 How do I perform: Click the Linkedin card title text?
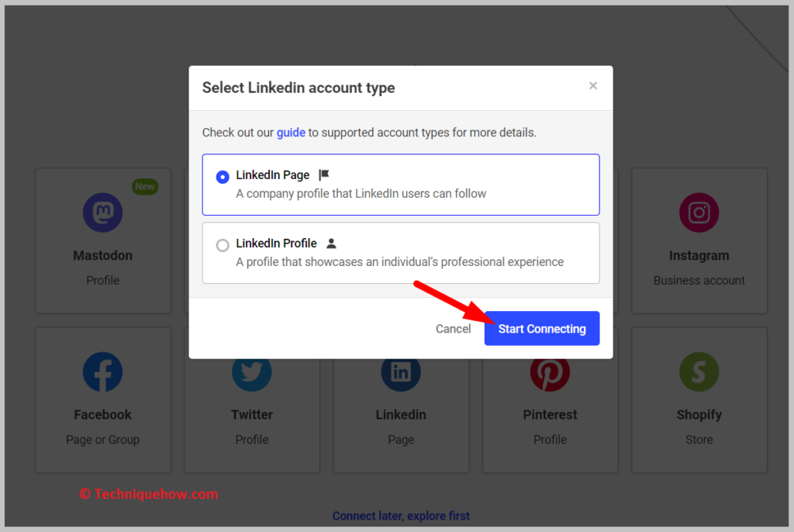click(401, 414)
